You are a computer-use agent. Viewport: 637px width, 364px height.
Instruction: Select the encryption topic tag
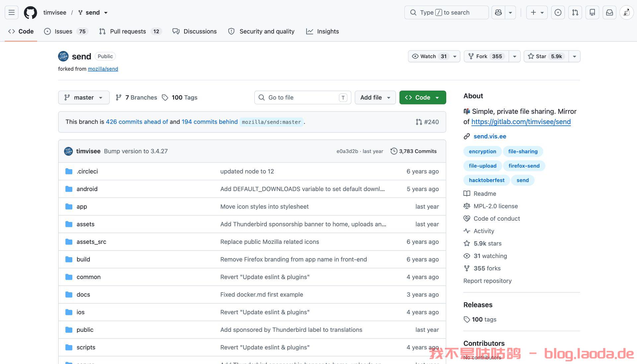[x=482, y=152]
